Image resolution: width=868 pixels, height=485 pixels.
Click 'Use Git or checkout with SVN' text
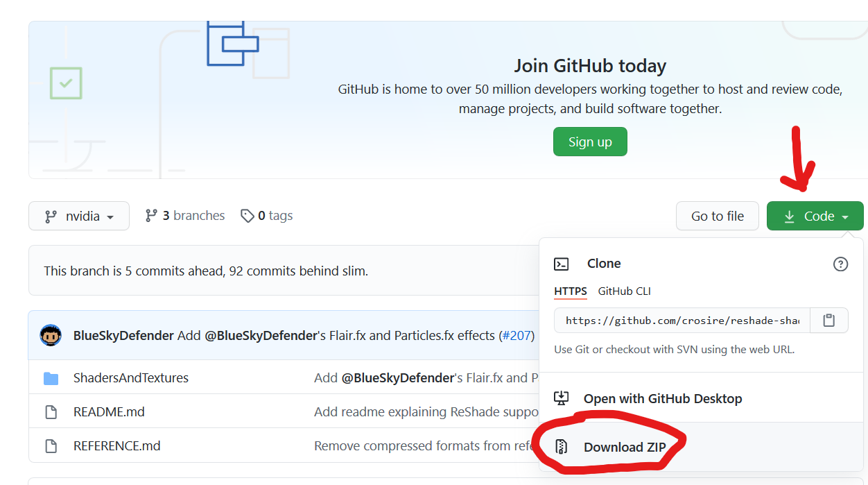[675, 350]
